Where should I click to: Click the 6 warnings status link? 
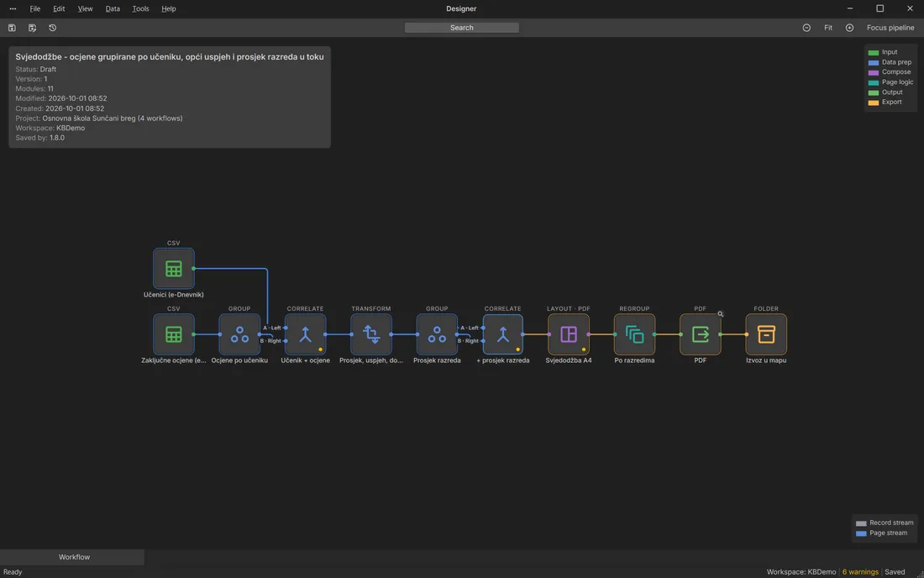tap(860, 572)
